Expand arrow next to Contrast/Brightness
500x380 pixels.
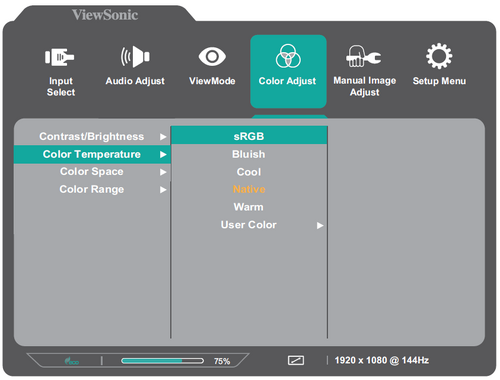[x=163, y=137]
